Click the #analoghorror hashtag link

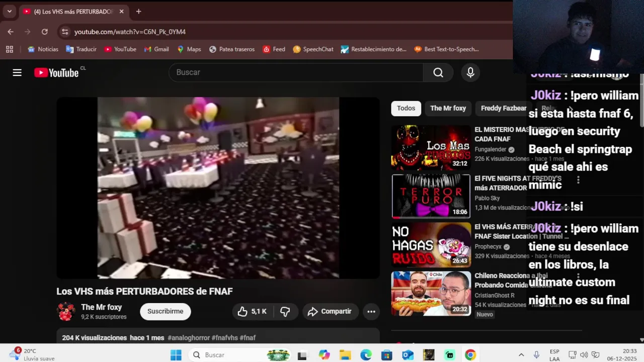coord(188,338)
